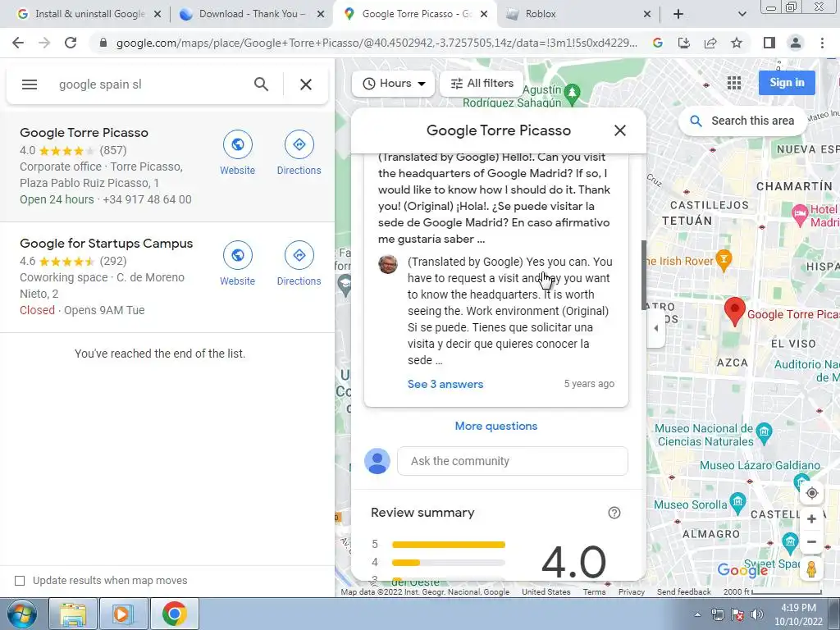Open File Explorer from the taskbar
840x630 pixels.
coord(73,614)
